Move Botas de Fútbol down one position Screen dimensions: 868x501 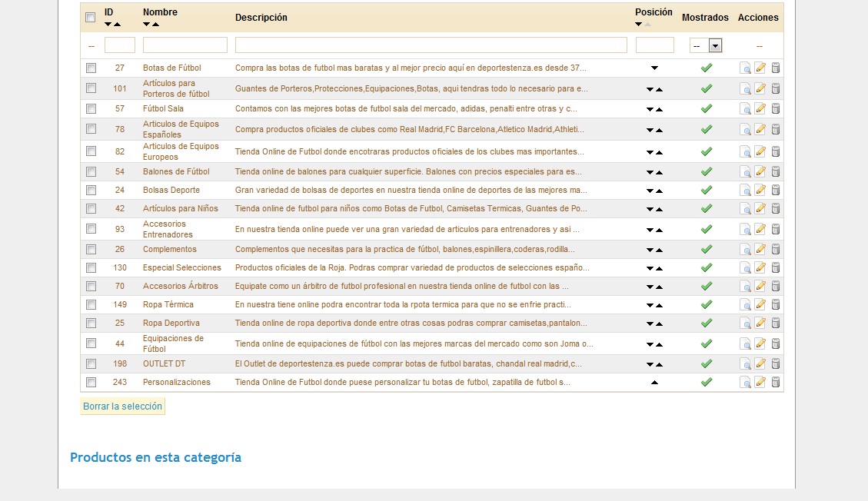pos(654,68)
